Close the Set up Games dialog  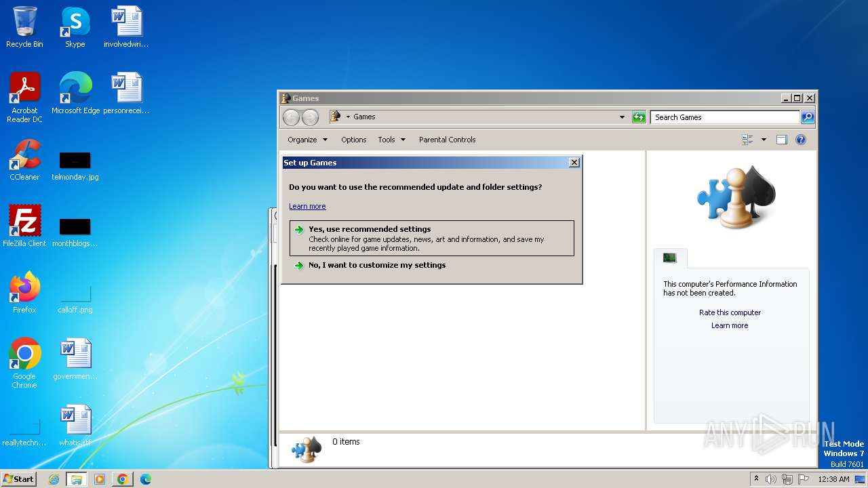[574, 163]
